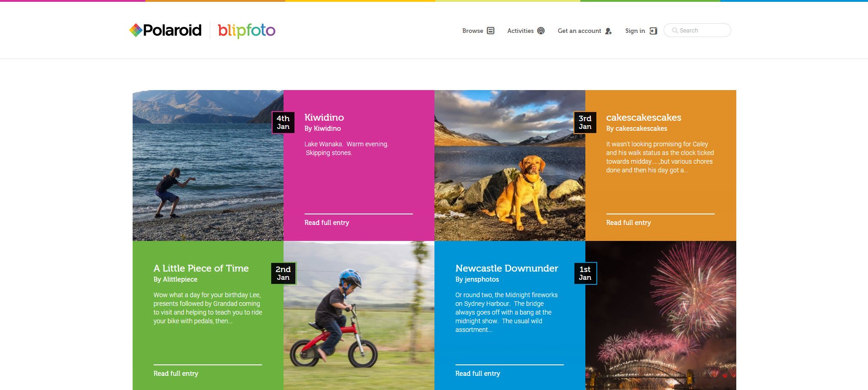Read full entry for cakescakescakes
This screenshot has height=390, width=868.
(628, 223)
